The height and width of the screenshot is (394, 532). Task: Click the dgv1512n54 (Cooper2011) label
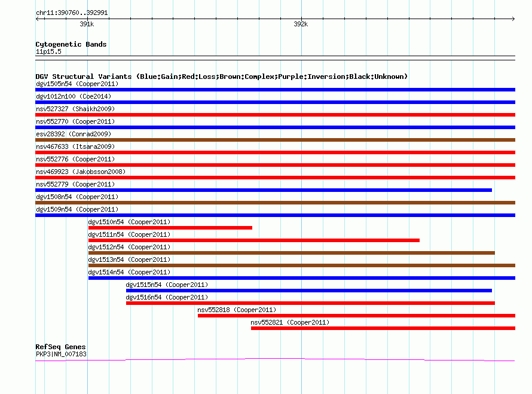tap(129, 247)
